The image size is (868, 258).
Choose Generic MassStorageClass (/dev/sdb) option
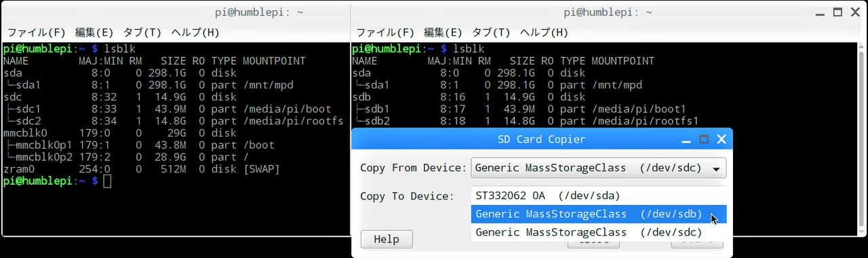(x=598, y=214)
